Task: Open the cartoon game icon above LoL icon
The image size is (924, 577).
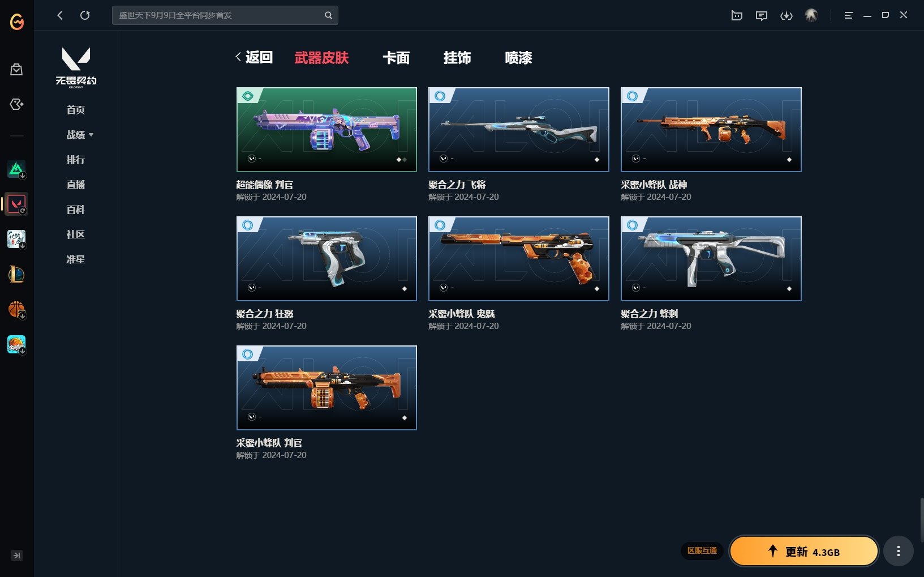Action: click(16, 239)
